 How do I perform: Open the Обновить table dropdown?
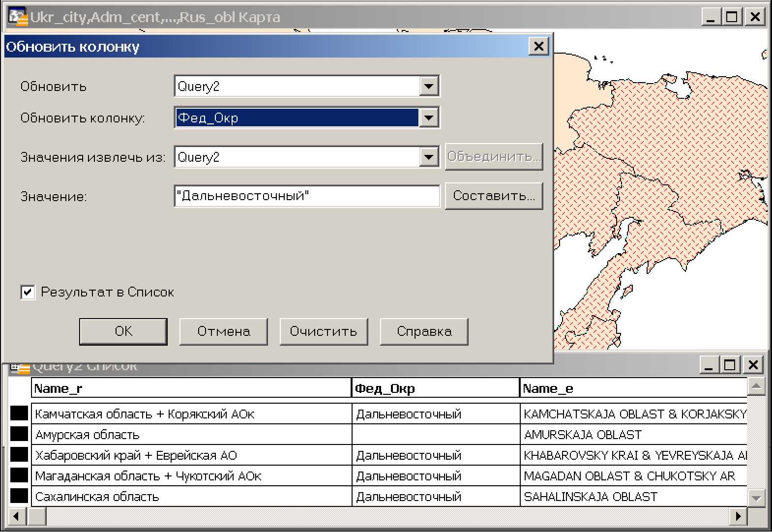click(429, 87)
